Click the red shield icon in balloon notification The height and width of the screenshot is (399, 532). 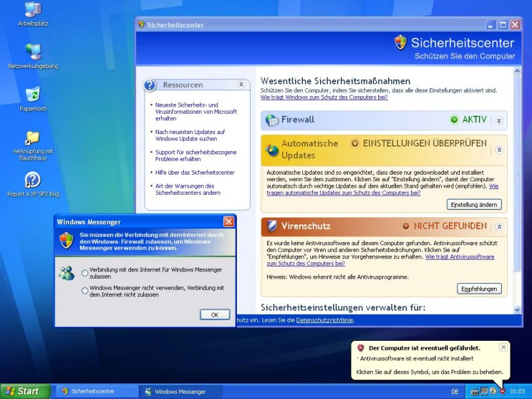[361, 348]
